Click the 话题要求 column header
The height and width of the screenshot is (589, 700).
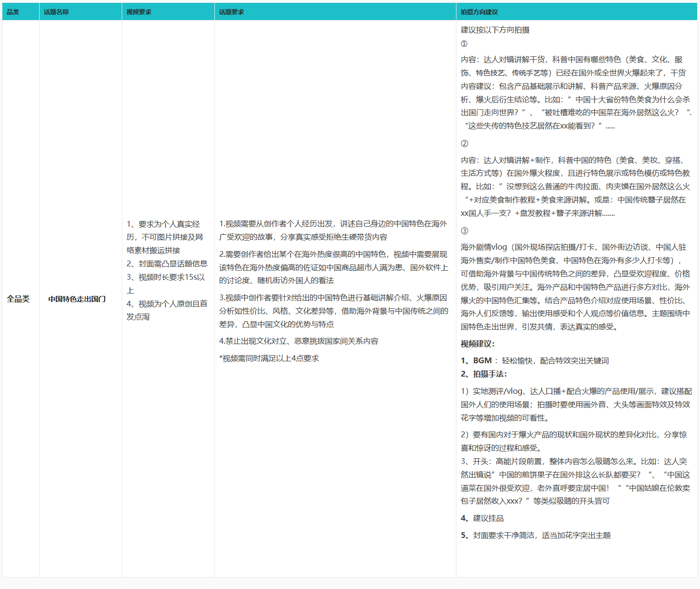tap(232, 12)
